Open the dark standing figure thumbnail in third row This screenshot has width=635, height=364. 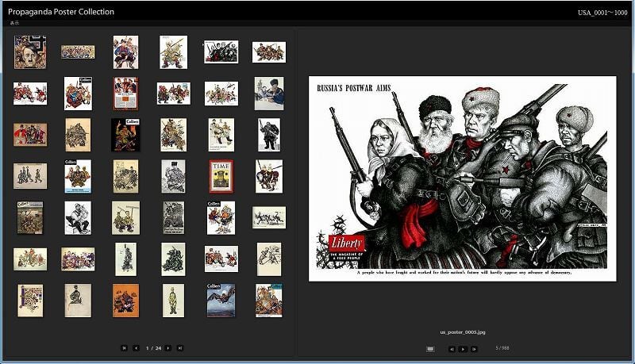pos(269,135)
